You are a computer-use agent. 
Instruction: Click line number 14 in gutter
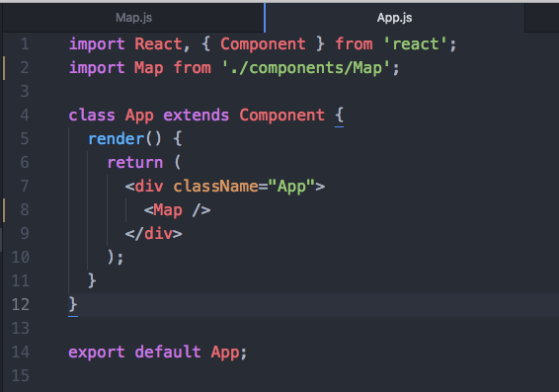21,353
